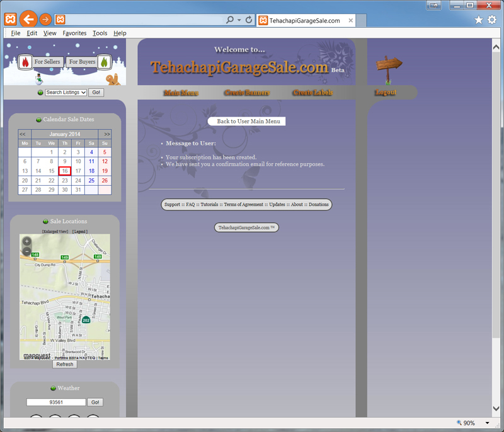
Task: Click the red flame For Sellers icon
Action: pos(25,62)
